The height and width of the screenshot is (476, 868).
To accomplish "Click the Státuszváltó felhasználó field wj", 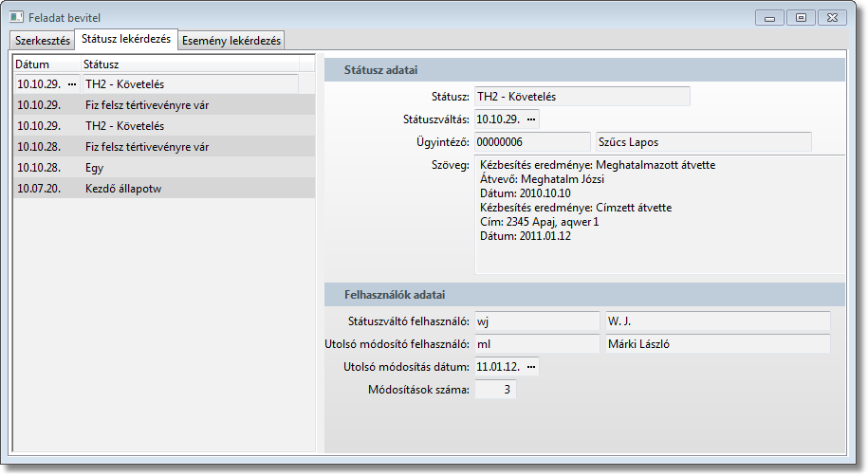I will [x=537, y=321].
